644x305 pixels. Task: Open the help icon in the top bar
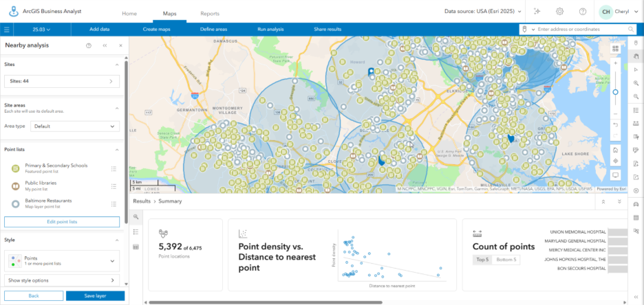[582, 12]
